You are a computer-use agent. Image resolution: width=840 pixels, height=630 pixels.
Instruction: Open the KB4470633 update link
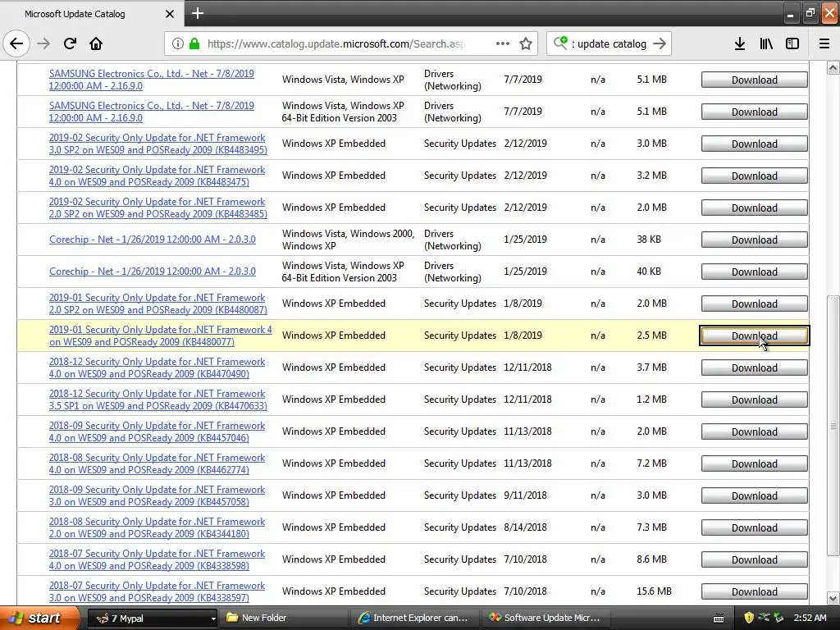[x=158, y=399]
